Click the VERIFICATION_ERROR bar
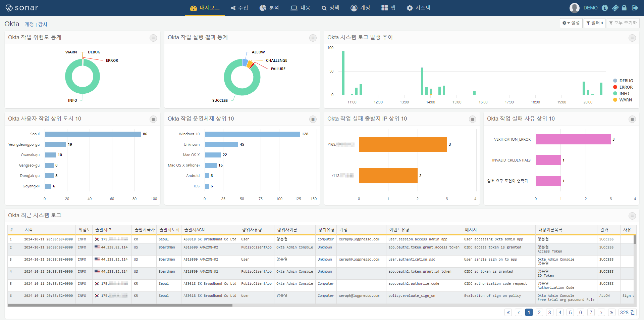This screenshot has height=320, width=644. point(573,139)
